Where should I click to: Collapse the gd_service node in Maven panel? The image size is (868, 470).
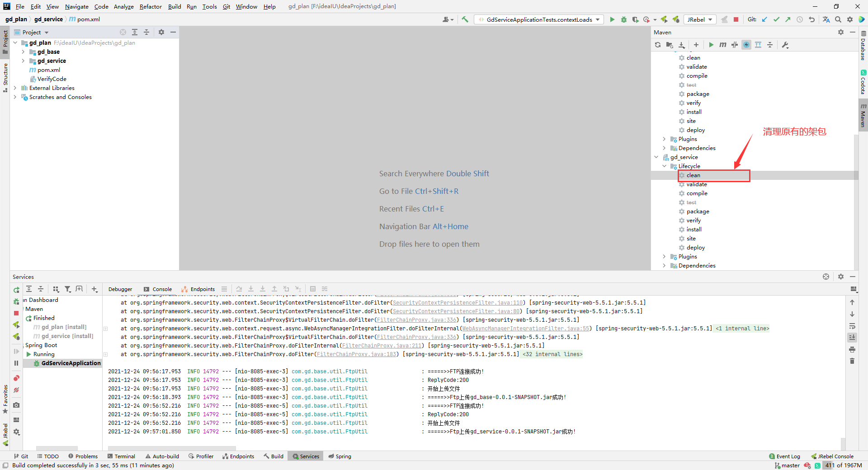tap(656, 157)
